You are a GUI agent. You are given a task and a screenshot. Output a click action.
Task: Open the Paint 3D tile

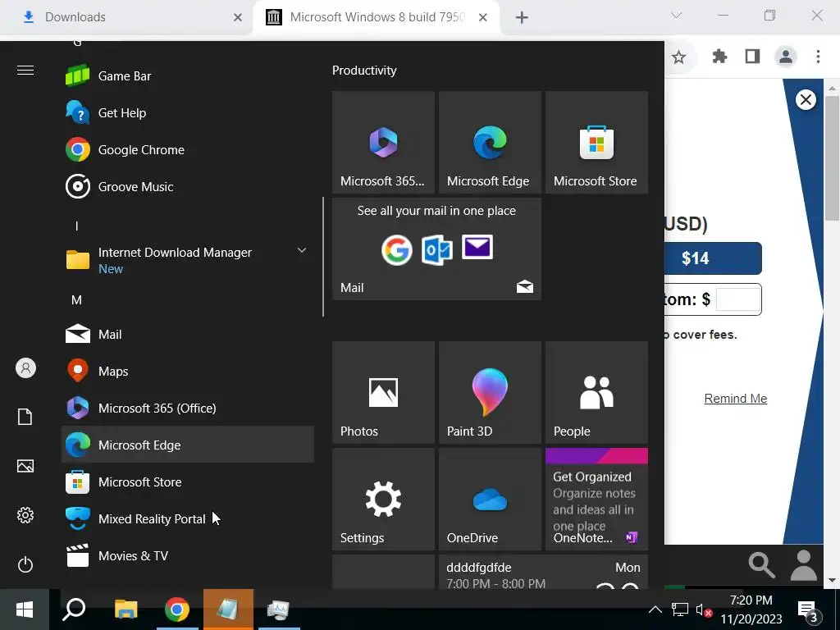[490, 393]
